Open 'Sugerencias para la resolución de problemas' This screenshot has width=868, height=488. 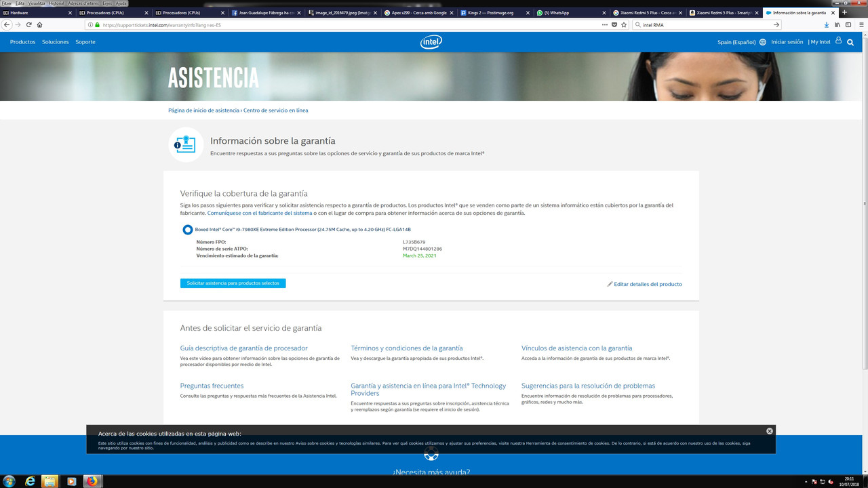tap(588, 386)
